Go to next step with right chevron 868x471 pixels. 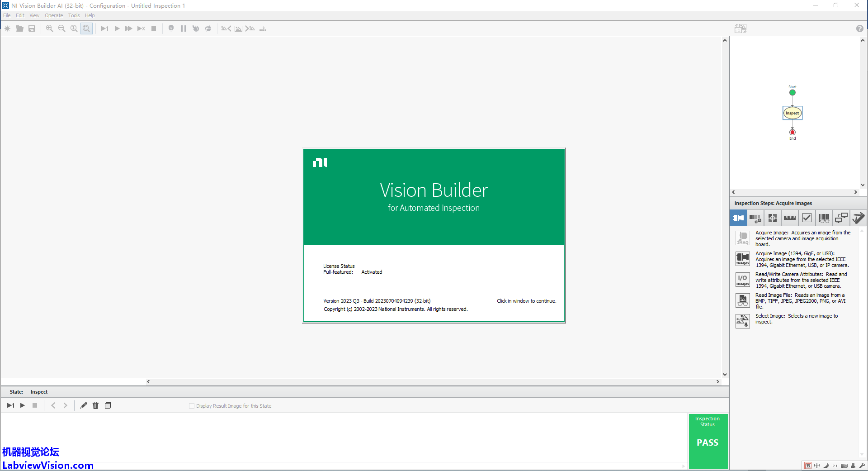(x=65, y=405)
